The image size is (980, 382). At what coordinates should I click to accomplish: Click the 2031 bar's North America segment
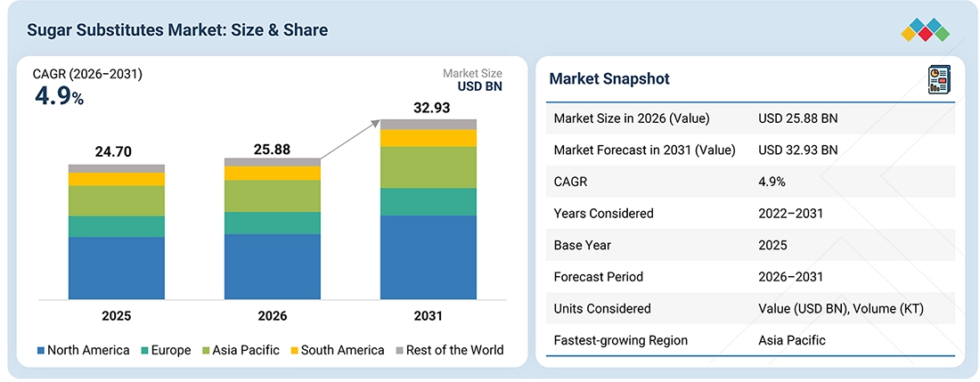[429, 257]
